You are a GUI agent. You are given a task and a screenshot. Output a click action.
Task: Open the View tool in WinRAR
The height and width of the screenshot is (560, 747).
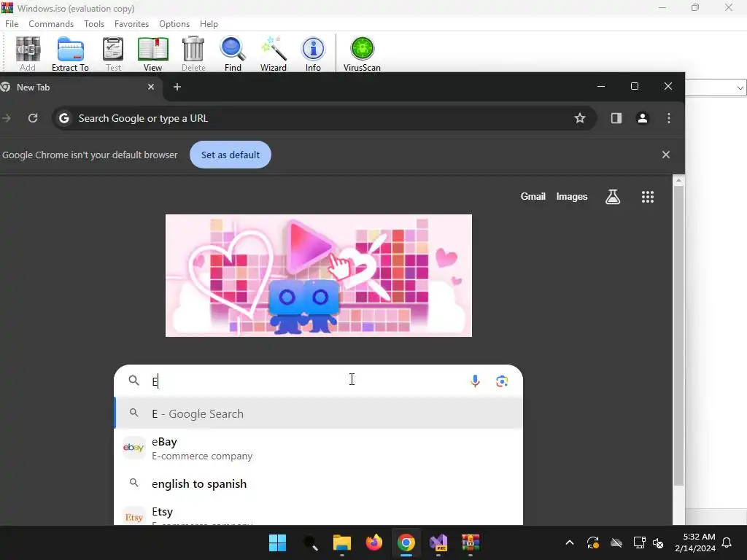click(x=153, y=54)
